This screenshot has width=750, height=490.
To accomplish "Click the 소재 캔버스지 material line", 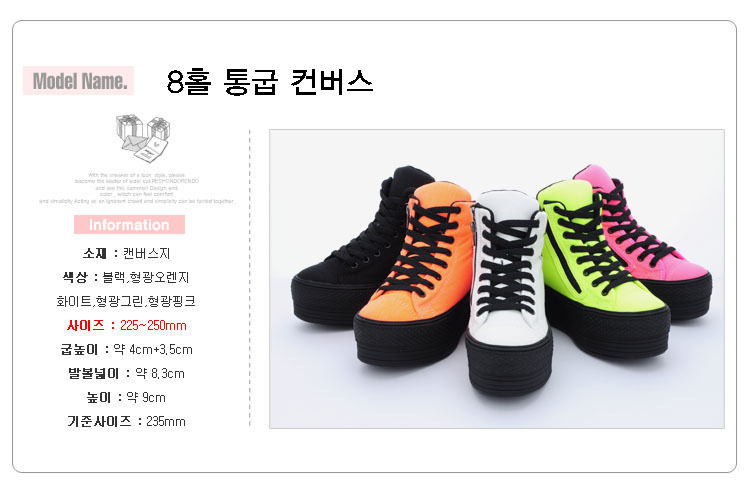I will [x=127, y=253].
